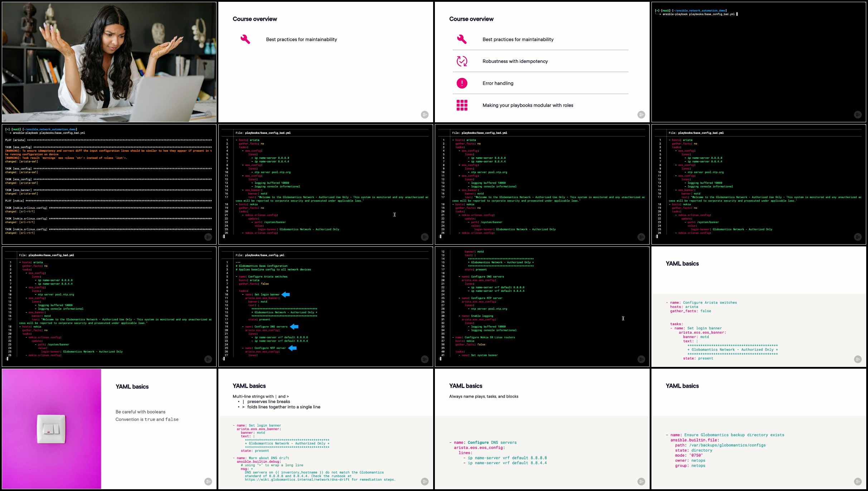Viewport: 868px width, 491px height.
Task: Click 'Convention is true and false' text
Action: coord(147,419)
